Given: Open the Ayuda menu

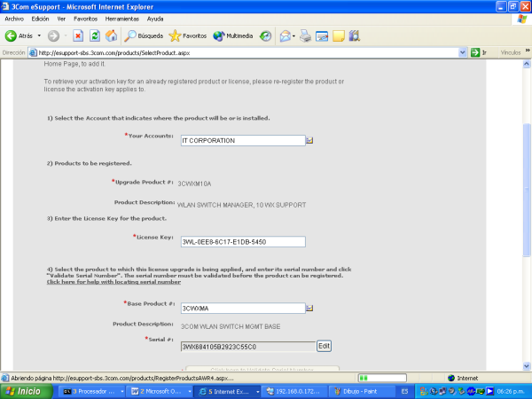Looking at the screenshot, I should (155, 19).
